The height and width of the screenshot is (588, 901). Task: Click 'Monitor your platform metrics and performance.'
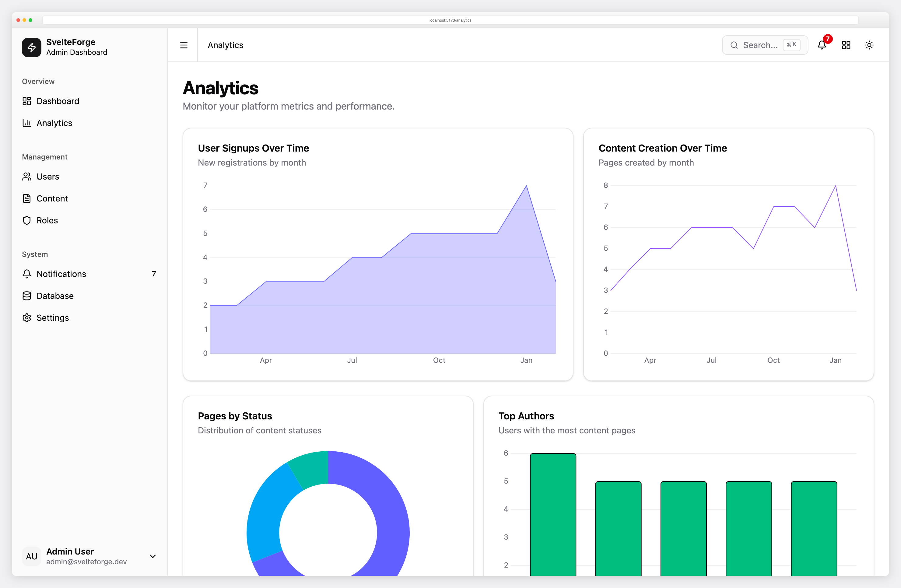(289, 106)
